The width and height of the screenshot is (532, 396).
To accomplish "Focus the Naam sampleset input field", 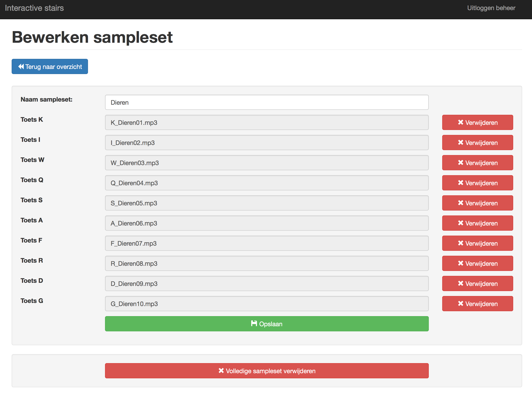I will pos(266,102).
